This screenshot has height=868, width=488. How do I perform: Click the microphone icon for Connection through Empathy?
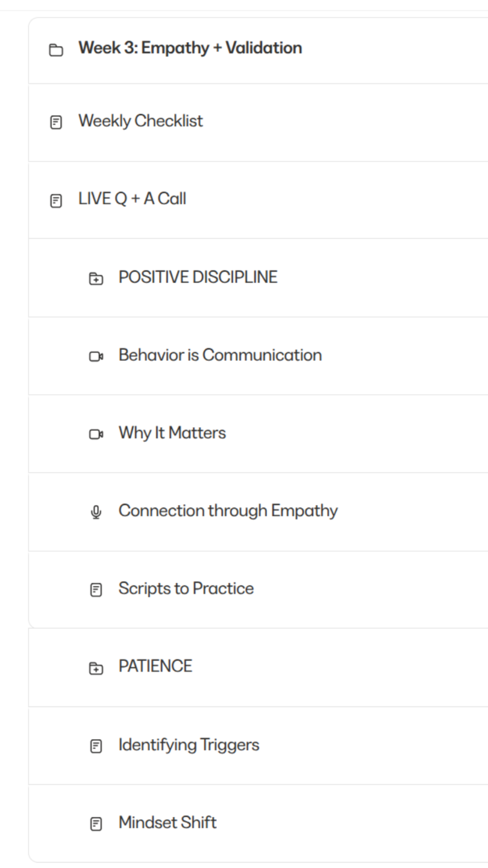(96, 512)
